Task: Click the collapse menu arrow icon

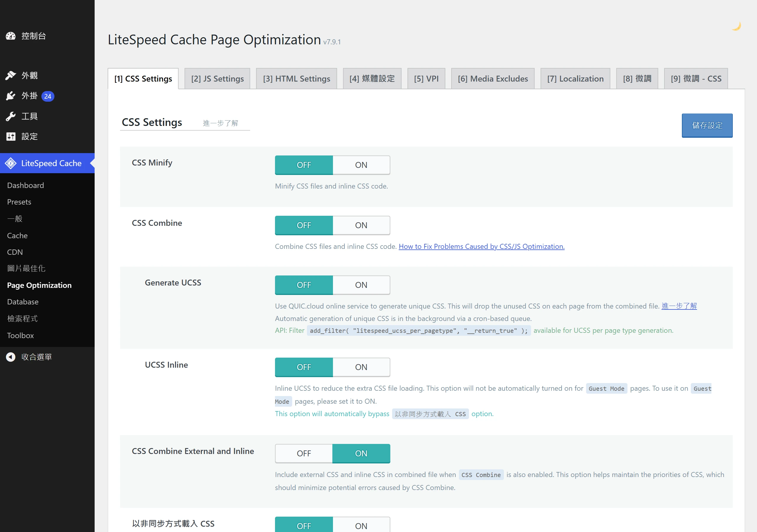Action: click(11, 357)
